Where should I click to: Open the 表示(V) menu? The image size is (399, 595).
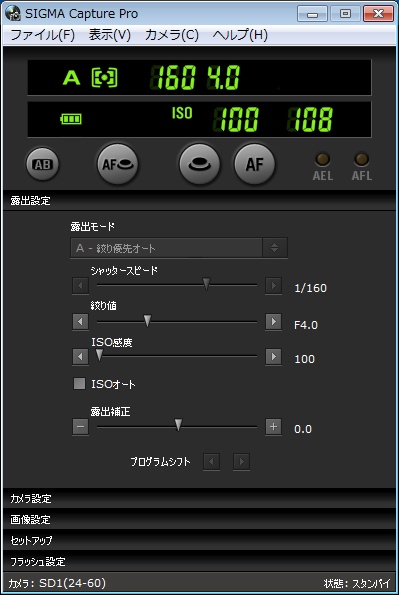pyautogui.click(x=110, y=35)
